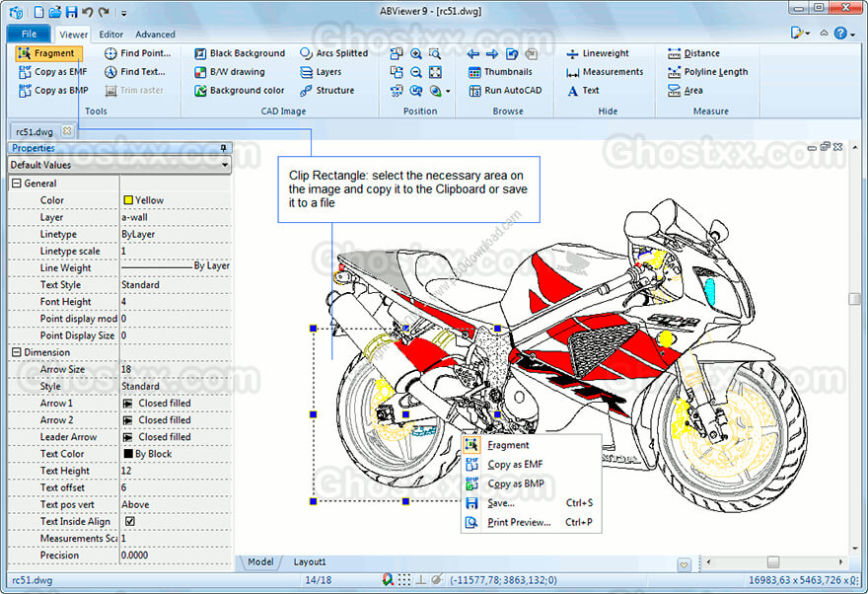The image size is (868, 594).
Task: Activate the Fragment tool in ribbon
Action: [48, 53]
